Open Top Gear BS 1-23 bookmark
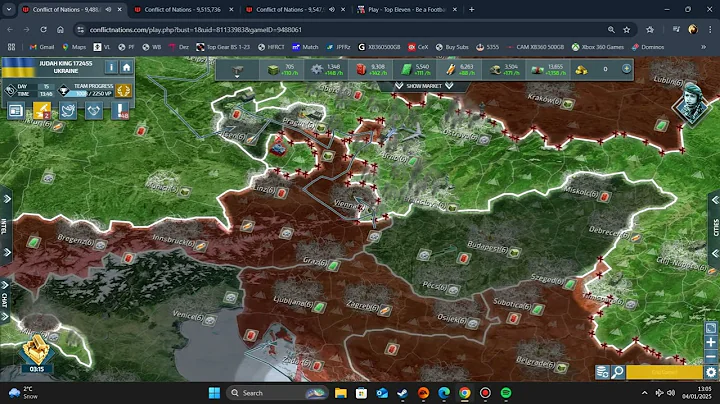 coord(223,47)
